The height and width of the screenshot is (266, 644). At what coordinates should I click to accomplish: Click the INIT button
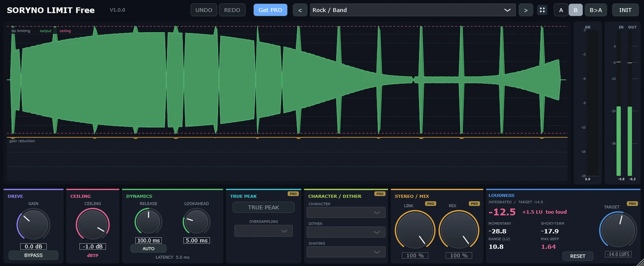tap(625, 10)
